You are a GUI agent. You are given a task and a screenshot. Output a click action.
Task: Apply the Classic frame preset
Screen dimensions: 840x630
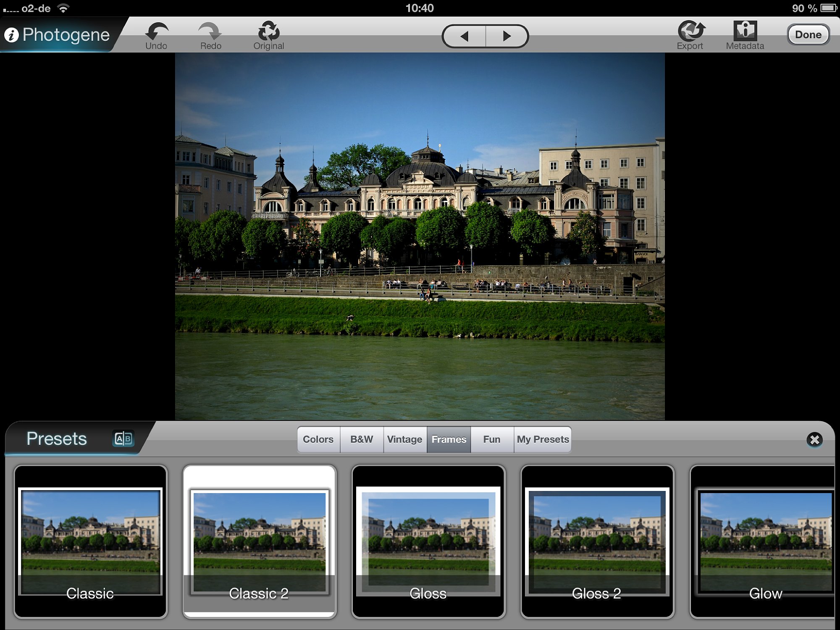point(90,541)
